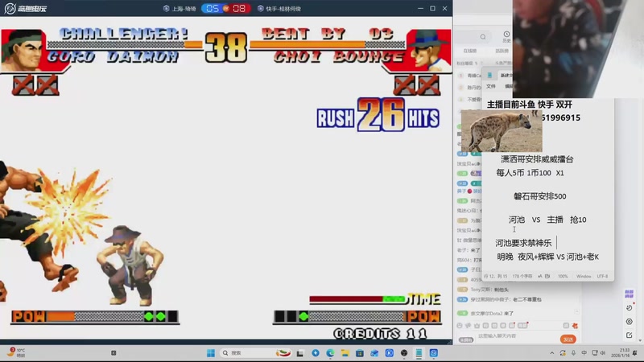Open the notification bell in the taskbar
Screen dimensions: 644x362
pyautogui.click(x=635, y=353)
